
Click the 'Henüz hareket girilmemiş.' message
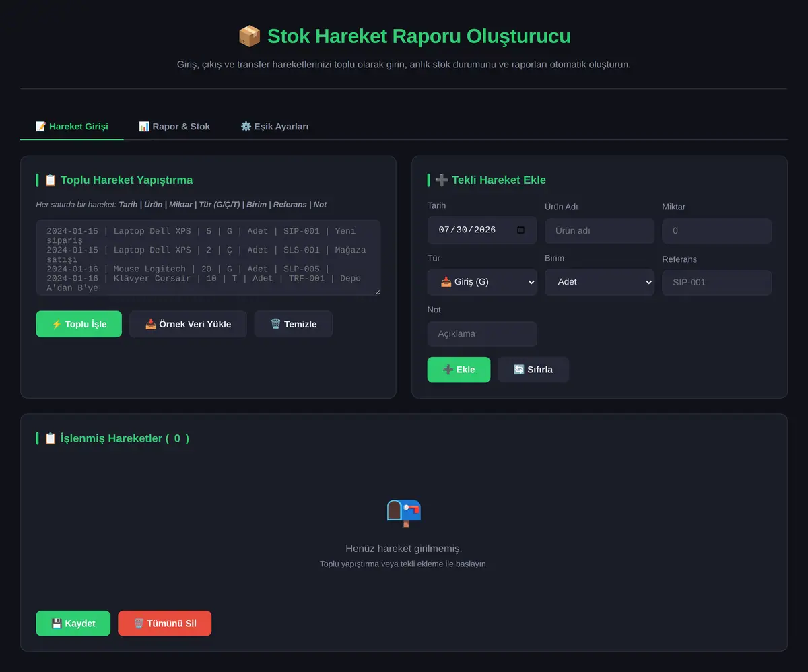pyautogui.click(x=404, y=549)
